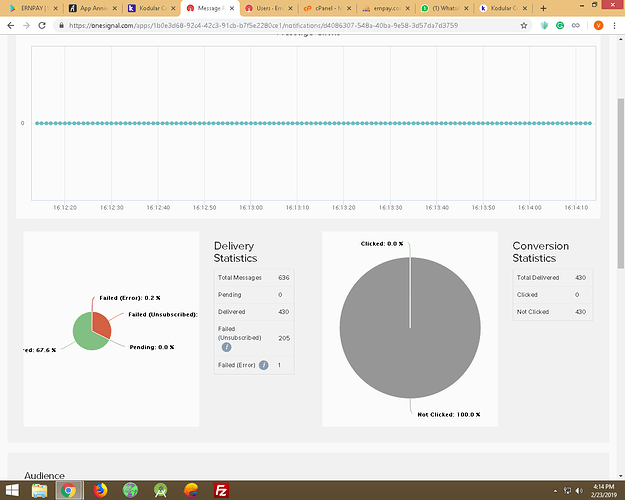Click the chain link extension icon
The image size is (625, 500).
pos(576,26)
